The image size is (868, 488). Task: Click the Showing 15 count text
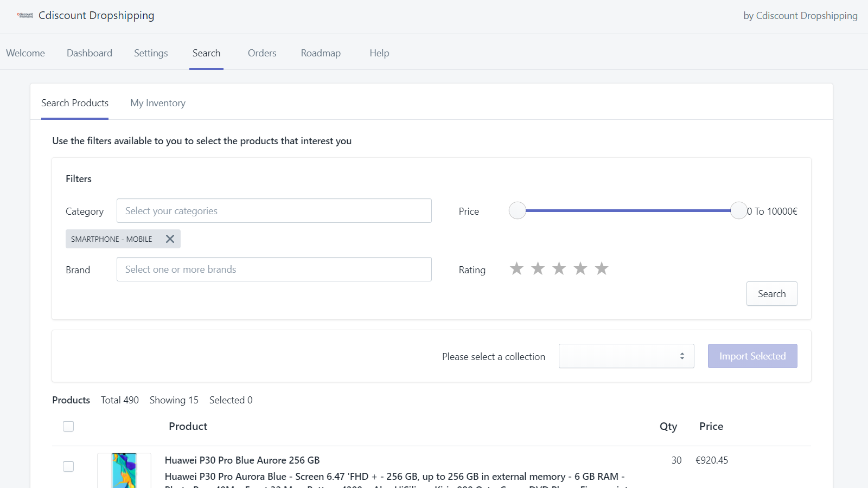174,400
